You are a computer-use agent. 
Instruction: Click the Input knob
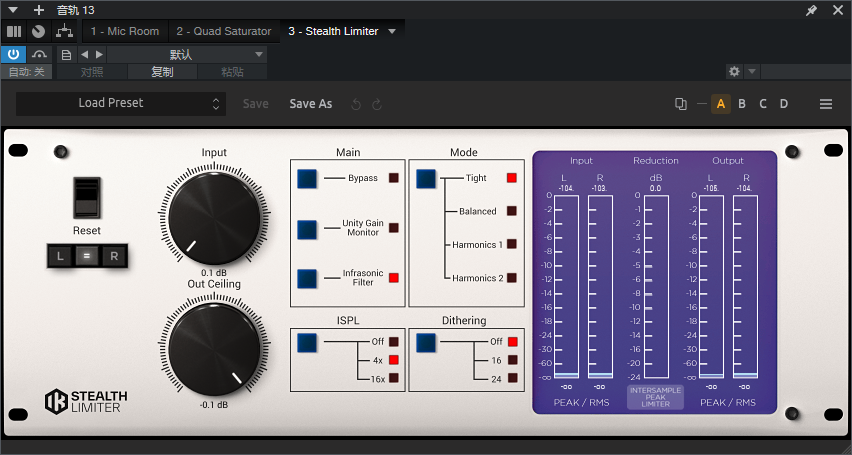215,219
